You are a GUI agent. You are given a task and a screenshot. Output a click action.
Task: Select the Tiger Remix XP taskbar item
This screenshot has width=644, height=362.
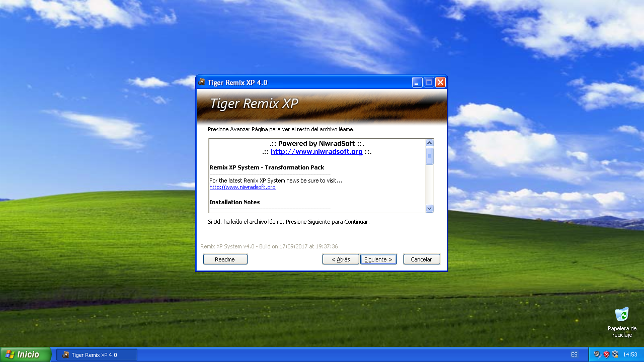click(x=97, y=355)
